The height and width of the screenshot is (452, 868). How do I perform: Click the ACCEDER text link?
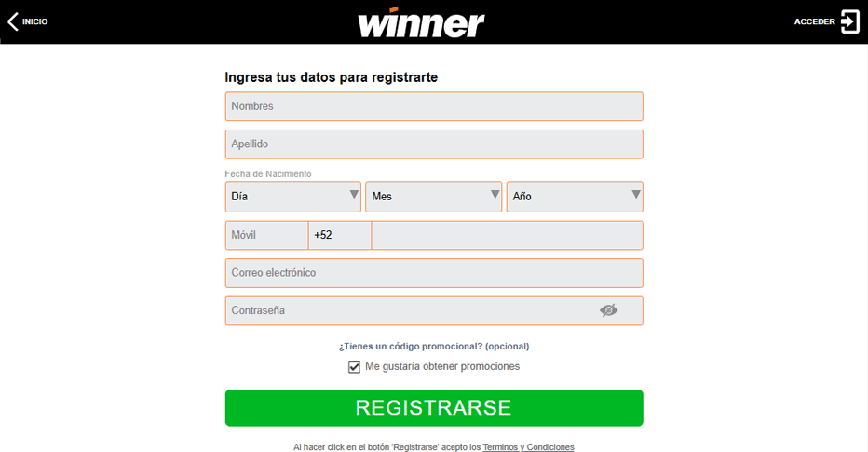point(814,21)
